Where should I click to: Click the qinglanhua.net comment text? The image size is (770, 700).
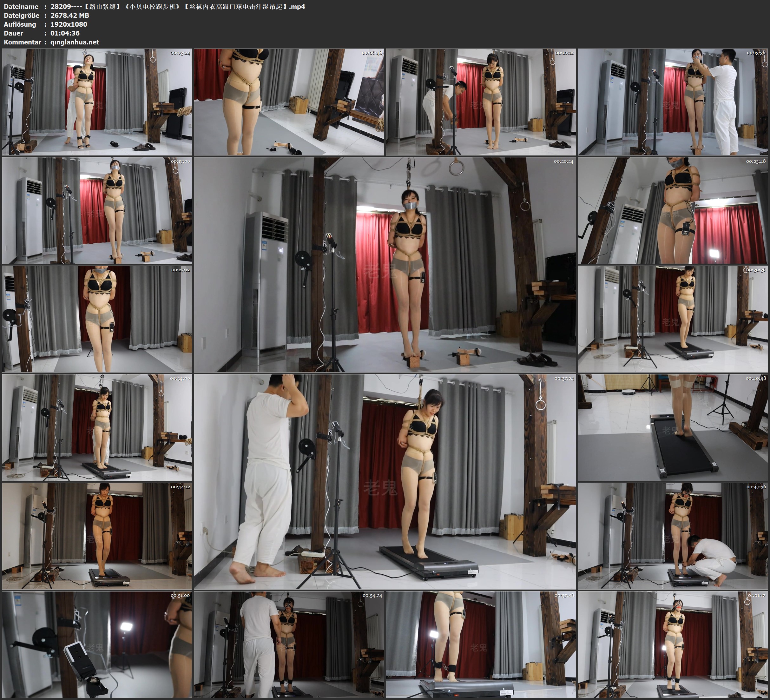(x=75, y=42)
